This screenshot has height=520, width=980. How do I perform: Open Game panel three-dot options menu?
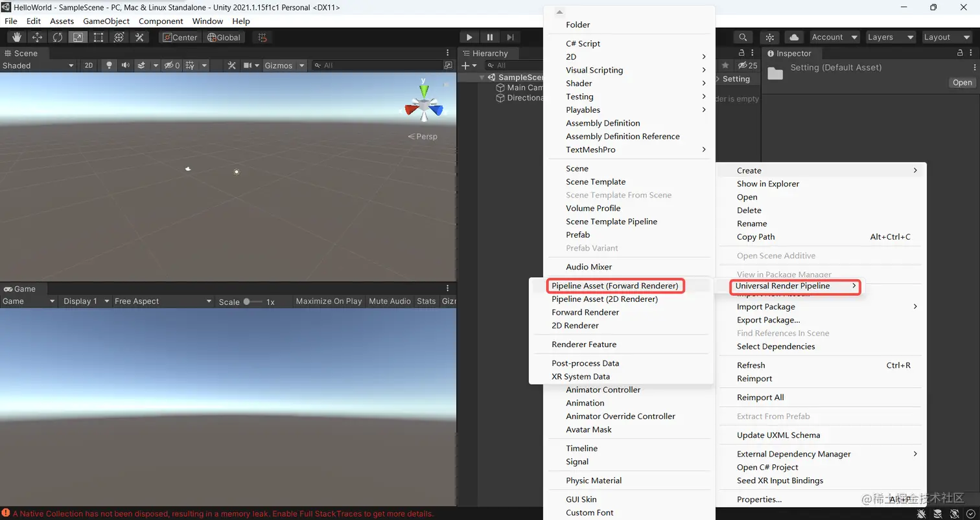[x=447, y=288]
